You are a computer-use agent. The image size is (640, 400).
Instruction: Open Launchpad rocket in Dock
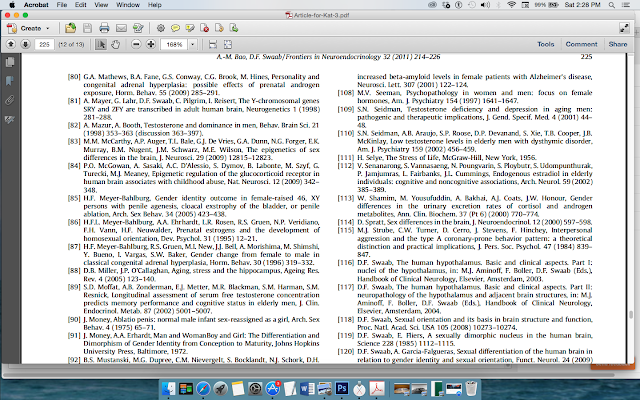220,389
